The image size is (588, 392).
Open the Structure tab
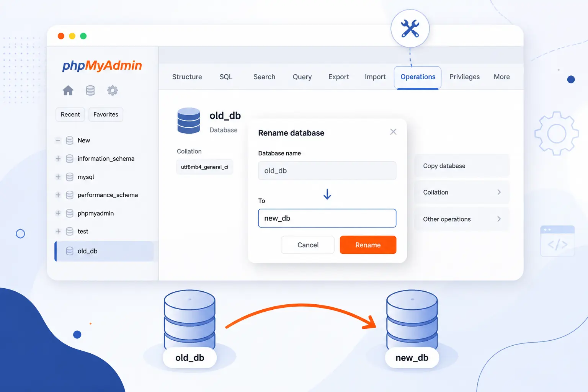pyautogui.click(x=187, y=77)
